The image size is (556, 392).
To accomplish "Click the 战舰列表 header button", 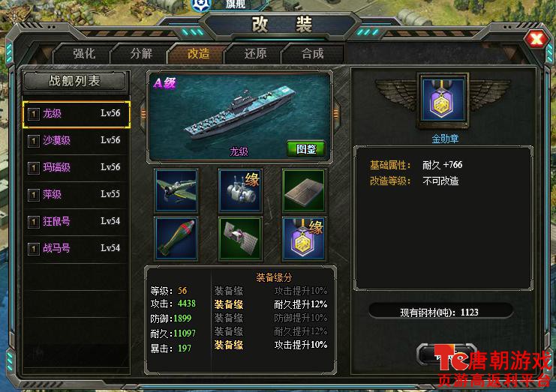I will tap(74, 81).
